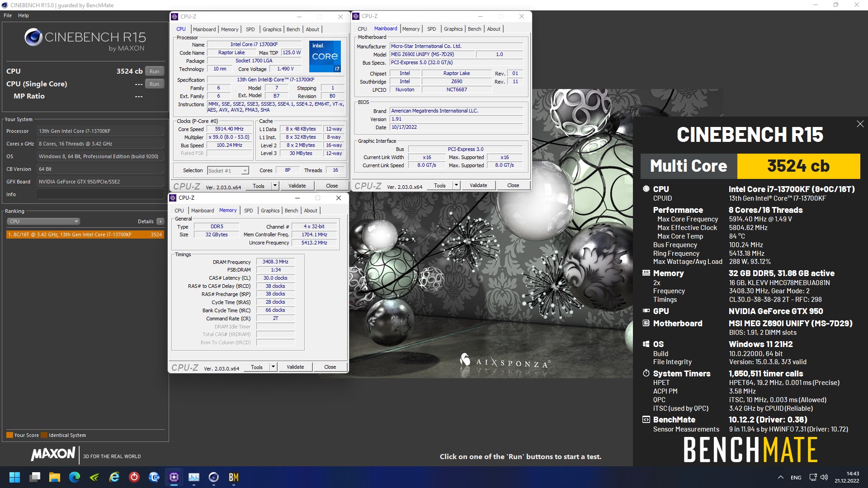Run the CPU multi core benchmark
This screenshot has height=488, width=868.
point(154,71)
